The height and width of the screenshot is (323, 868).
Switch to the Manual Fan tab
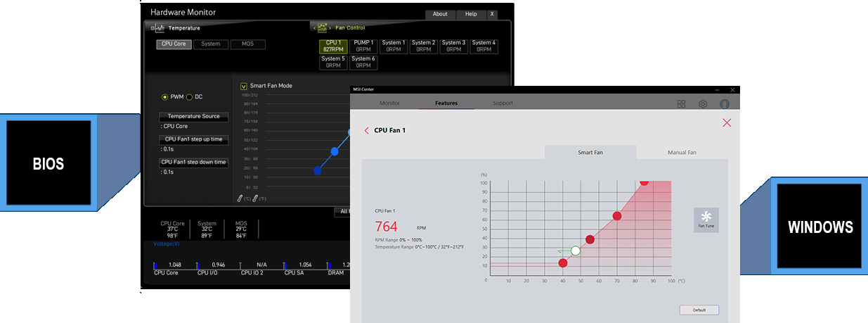[682, 152]
